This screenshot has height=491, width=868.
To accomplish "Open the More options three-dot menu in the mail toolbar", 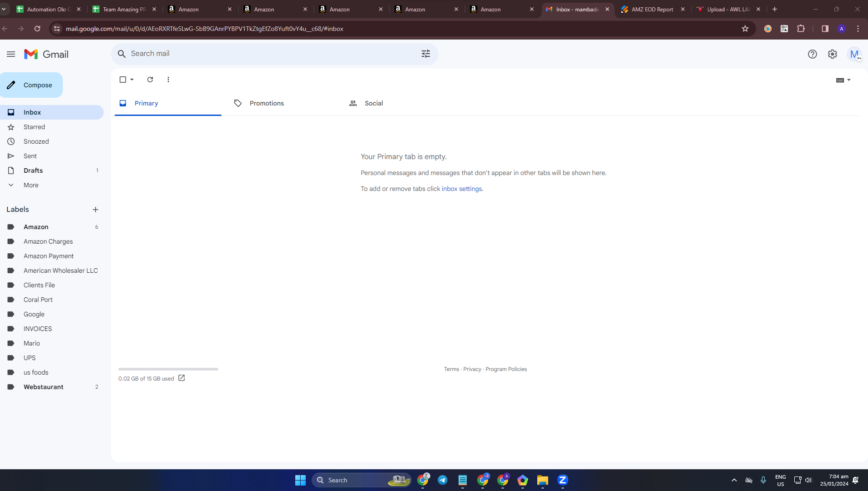I will click(168, 80).
